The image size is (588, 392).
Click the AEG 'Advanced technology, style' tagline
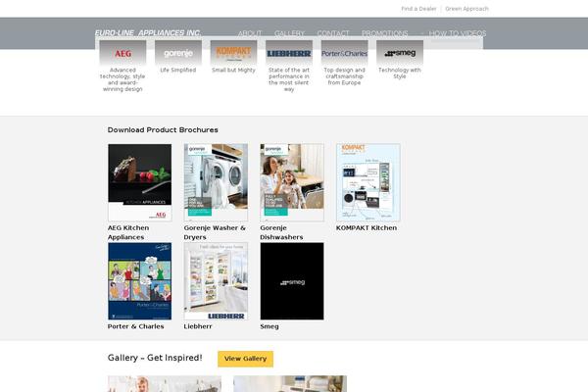(x=122, y=79)
